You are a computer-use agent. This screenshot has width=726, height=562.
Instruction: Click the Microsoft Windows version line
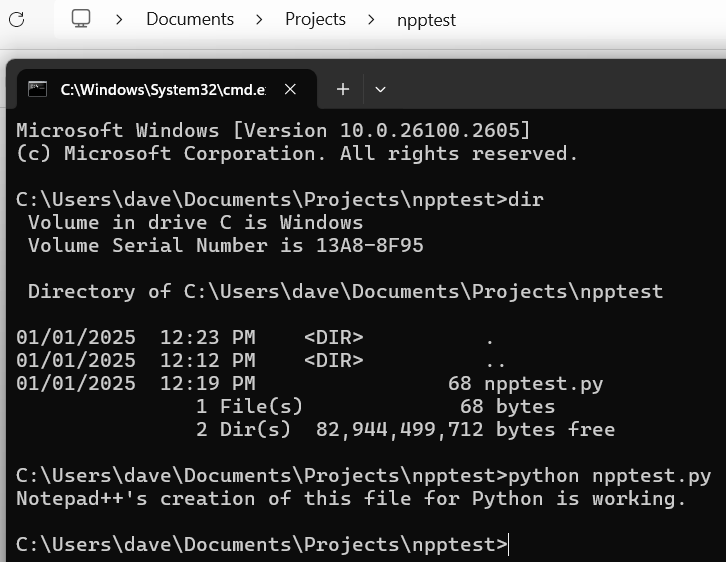[x=272, y=130]
